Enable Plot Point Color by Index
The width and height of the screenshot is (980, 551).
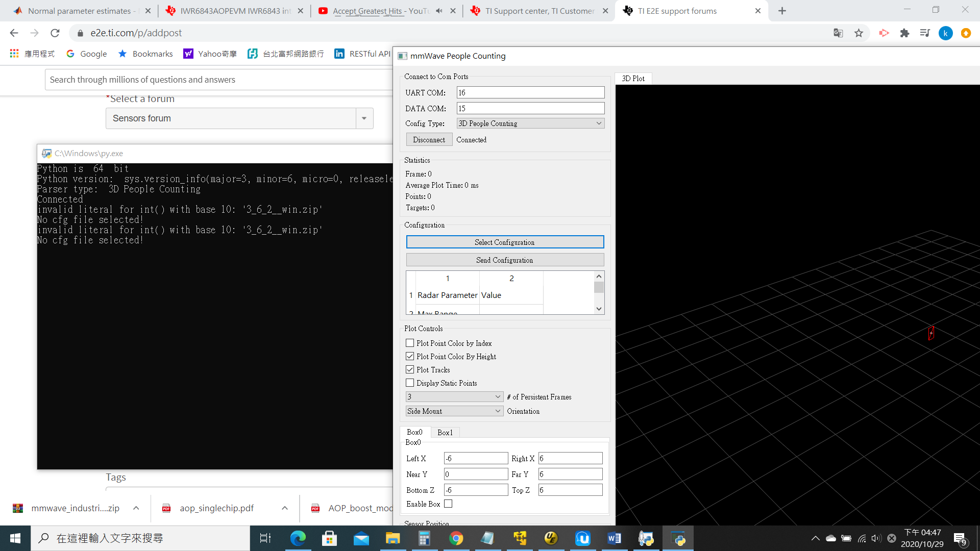point(410,343)
